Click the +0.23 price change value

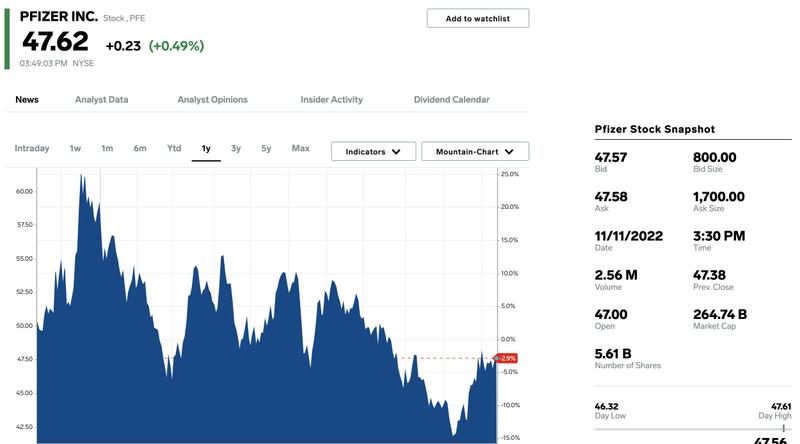(x=123, y=46)
